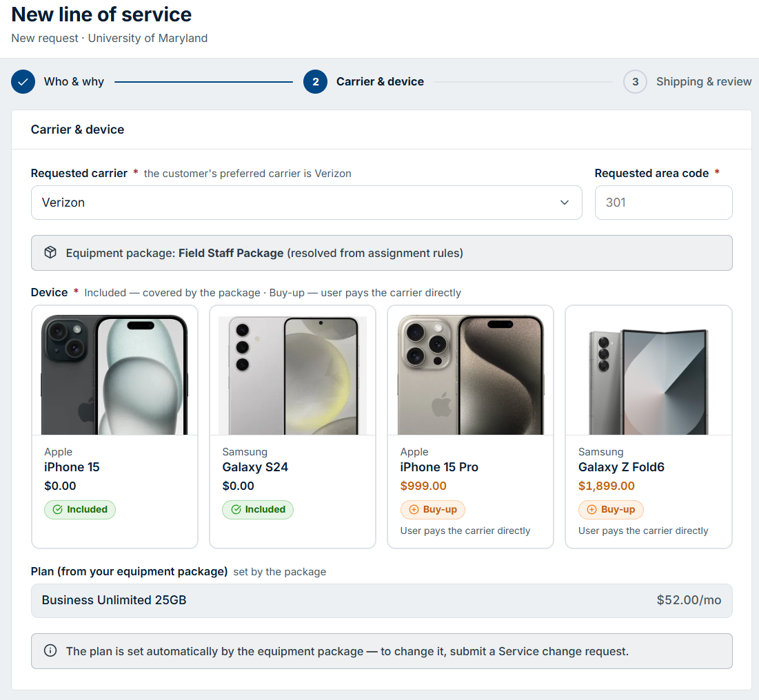Screen dimensions: 759x700
Task: Click the Galaxy S24 name text
Action: point(255,467)
